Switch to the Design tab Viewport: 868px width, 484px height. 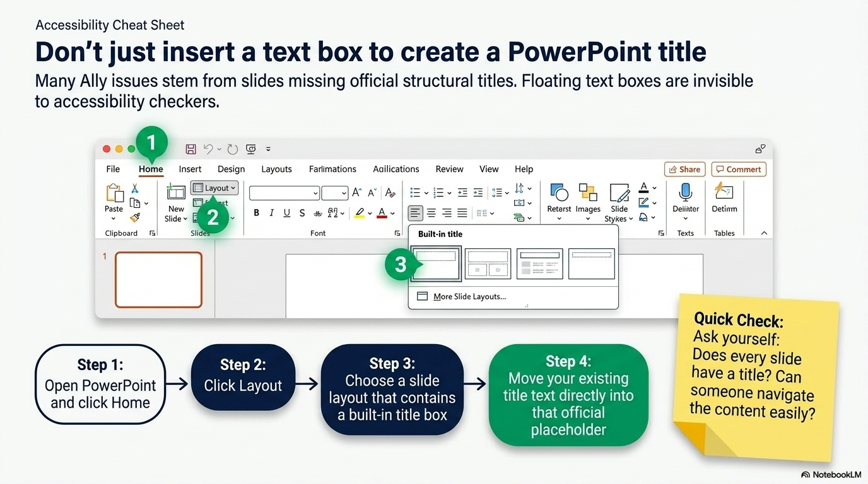click(231, 169)
